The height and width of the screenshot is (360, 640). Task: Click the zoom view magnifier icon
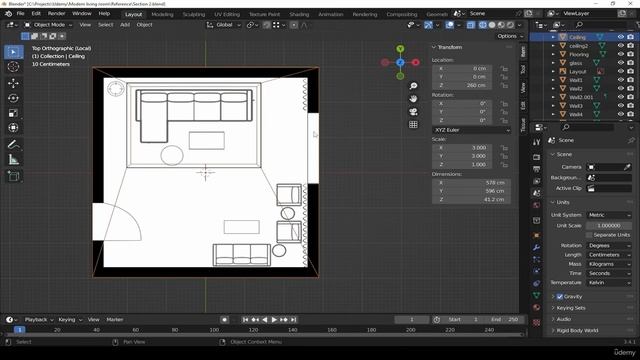tap(413, 86)
